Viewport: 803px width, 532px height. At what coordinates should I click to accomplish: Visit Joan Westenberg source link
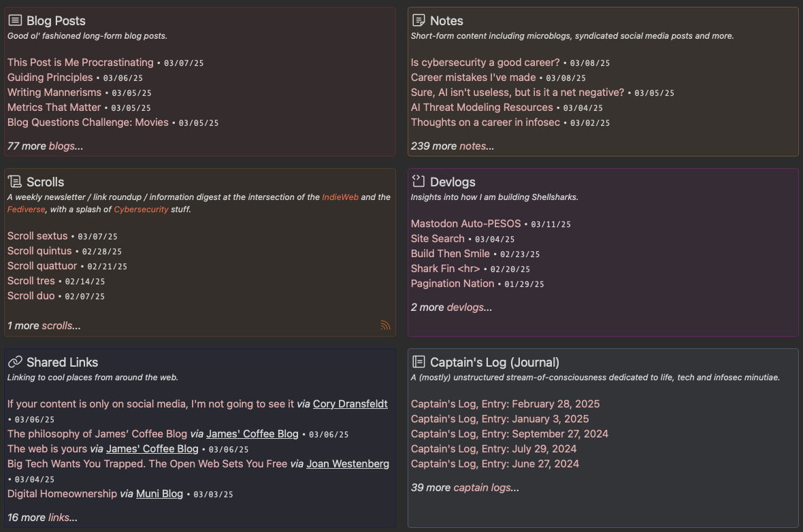click(x=348, y=464)
